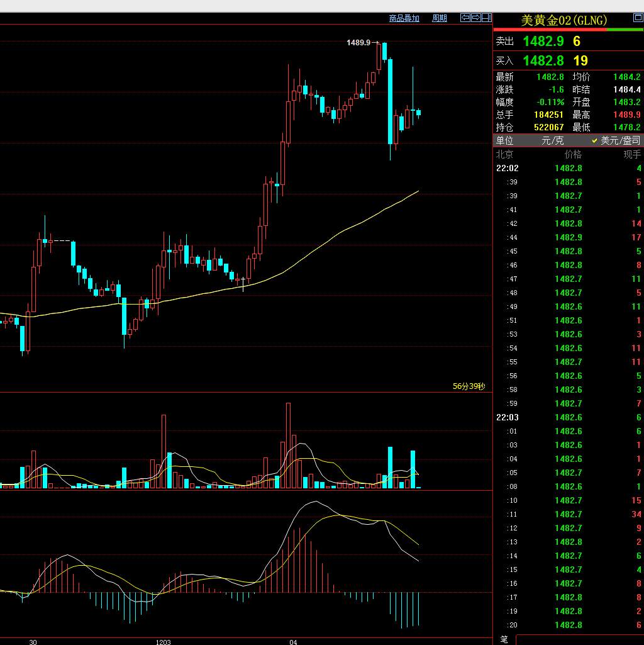Select the 22:02 tick row
Screen dimensions: 644x645
click(569, 168)
